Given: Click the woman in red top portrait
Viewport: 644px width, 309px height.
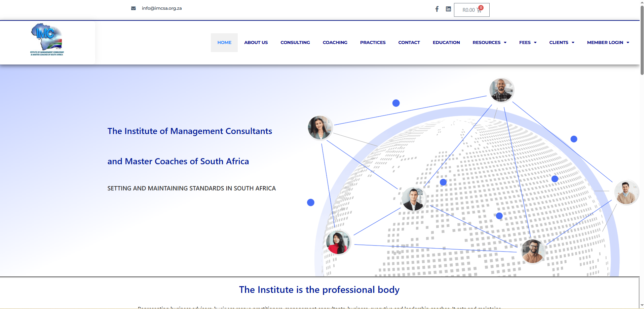Looking at the screenshot, I should [338, 242].
